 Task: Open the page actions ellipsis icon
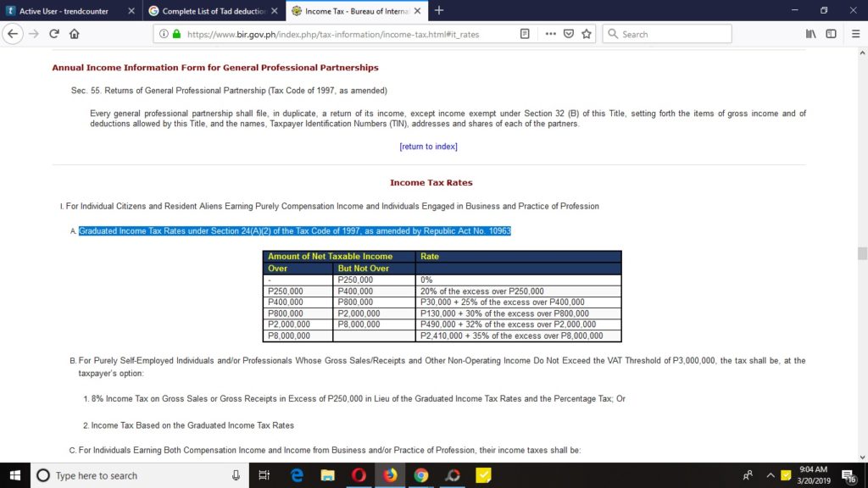click(x=552, y=34)
